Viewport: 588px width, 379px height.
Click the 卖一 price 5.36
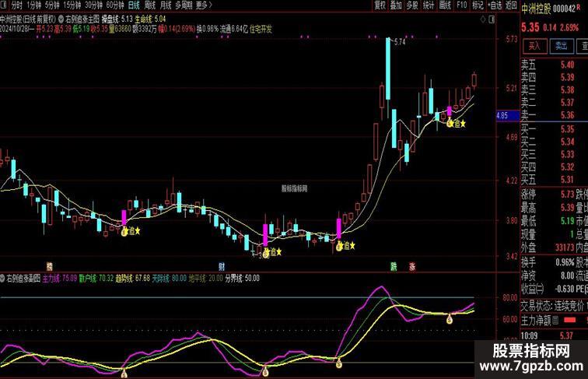pos(567,115)
